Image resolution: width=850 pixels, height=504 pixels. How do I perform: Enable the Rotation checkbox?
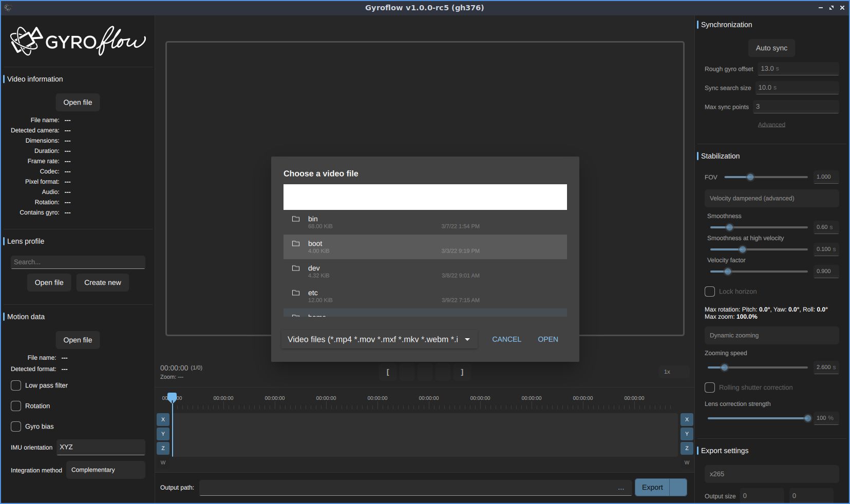16,406
